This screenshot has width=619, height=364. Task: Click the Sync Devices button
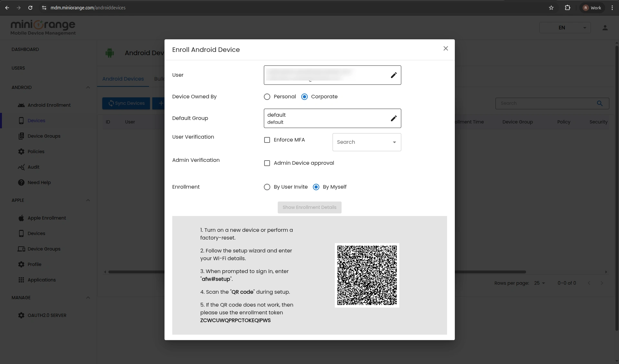[126, 103]
